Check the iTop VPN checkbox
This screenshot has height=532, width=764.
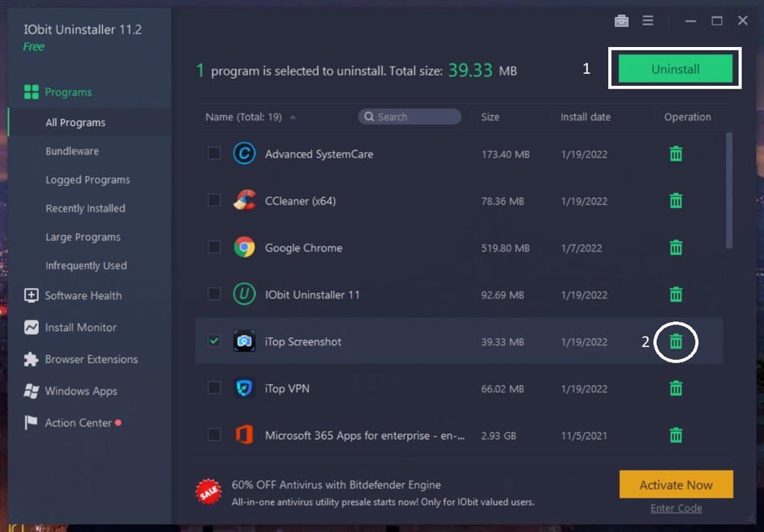(x=214, y=388)
